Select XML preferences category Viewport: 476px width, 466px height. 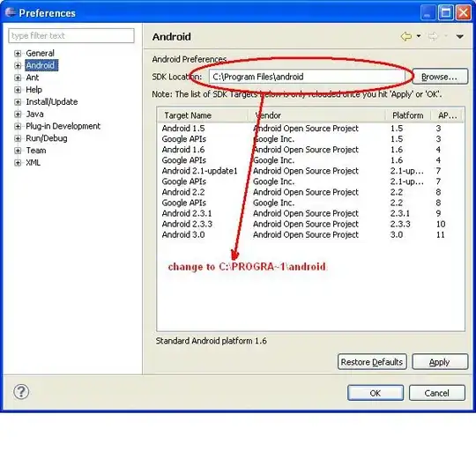click(x=33, y=163)
